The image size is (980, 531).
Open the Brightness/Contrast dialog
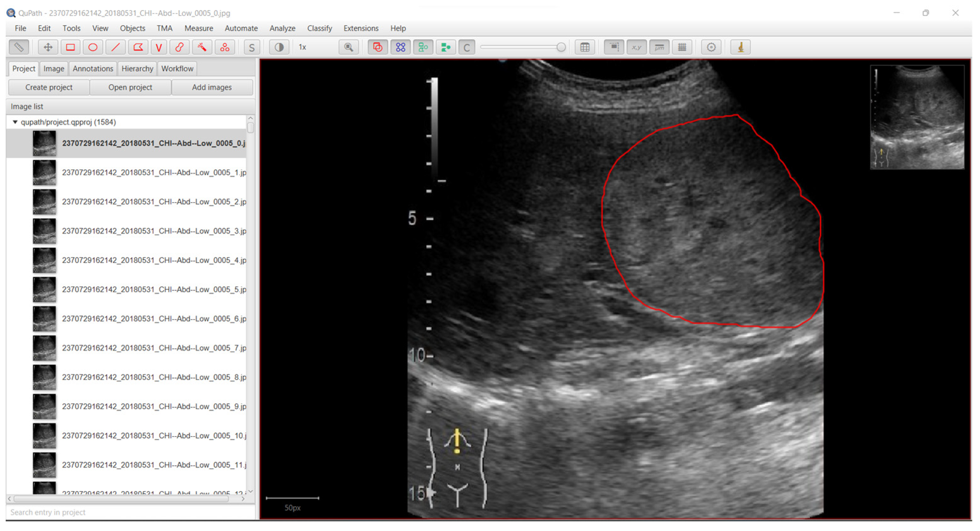(279, 47)
